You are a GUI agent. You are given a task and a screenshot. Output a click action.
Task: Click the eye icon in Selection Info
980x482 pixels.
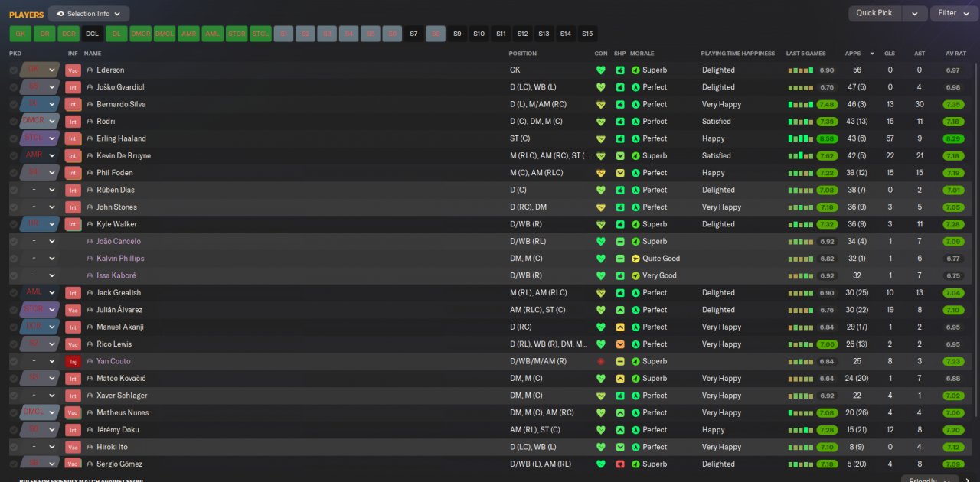click(60, 14)
